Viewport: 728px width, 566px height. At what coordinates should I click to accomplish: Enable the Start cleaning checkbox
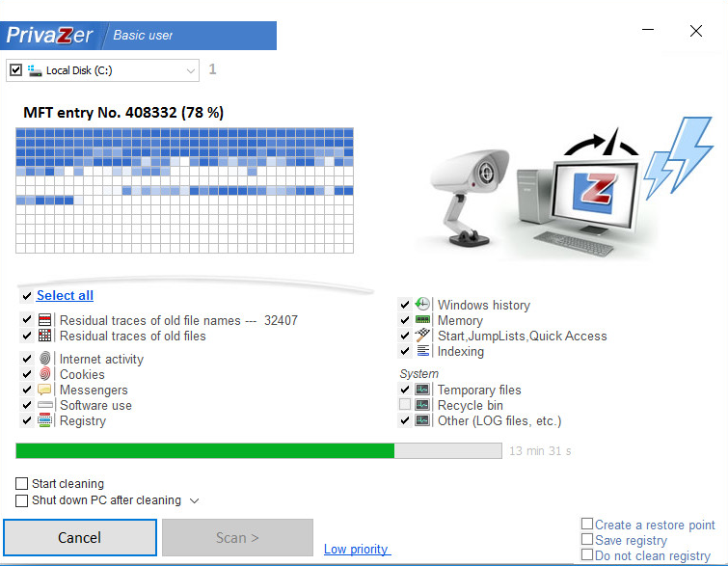point(21,483)
